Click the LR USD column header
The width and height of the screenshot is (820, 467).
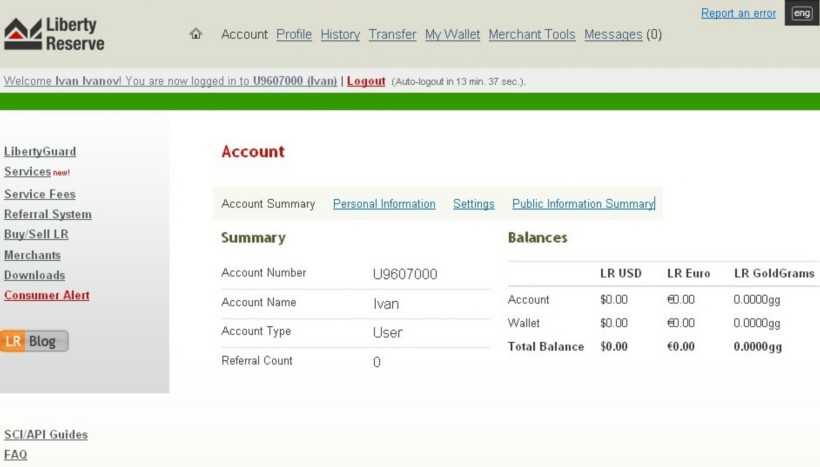click(621, 274)
